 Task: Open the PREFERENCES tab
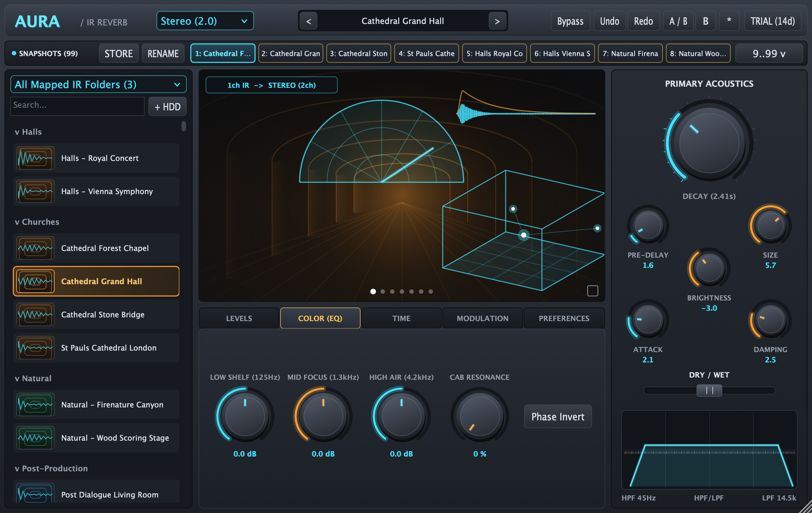564,318
